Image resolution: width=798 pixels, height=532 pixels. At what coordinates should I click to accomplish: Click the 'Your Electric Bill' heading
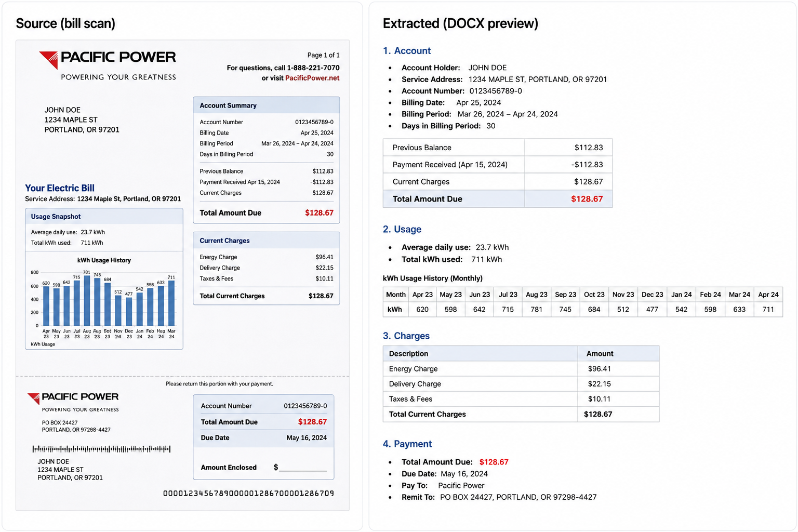click(60, 188)
